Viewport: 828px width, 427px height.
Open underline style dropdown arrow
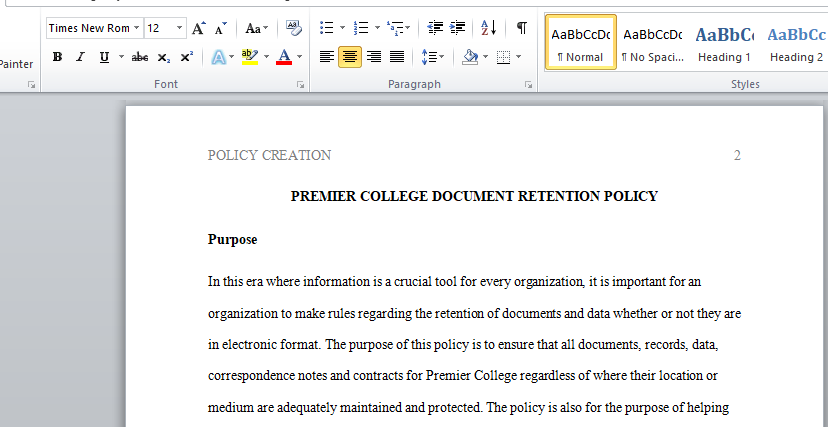(x=121, y=57)
